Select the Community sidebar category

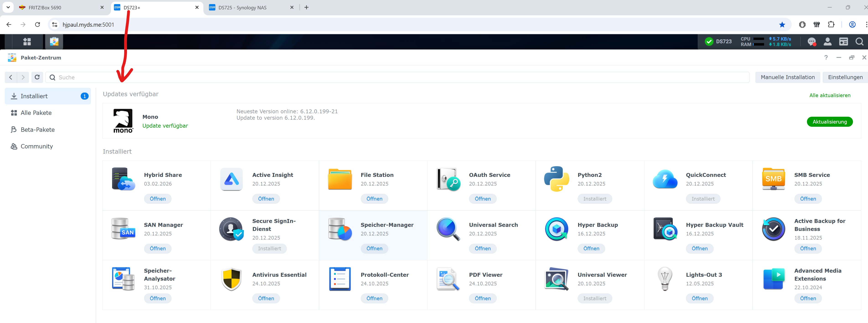pos(36,146)
